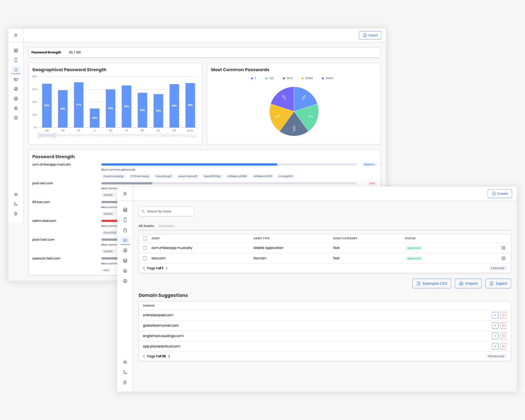Block globaltestmarket.com with the red icon
Image resolution: width=525 pixels, height=420 pixels.
[x=503, y=326]
